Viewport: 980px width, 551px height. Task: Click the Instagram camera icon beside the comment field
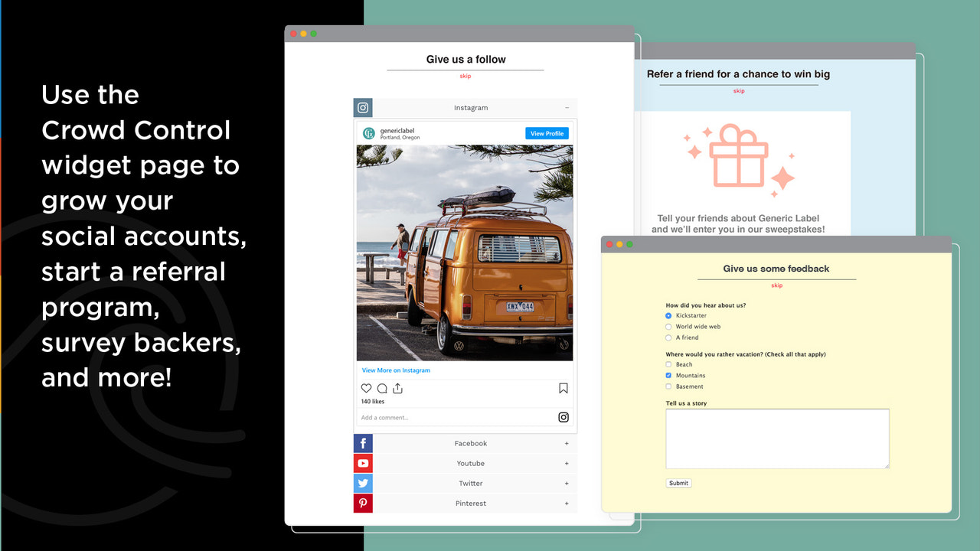click(x=563, y=416)
